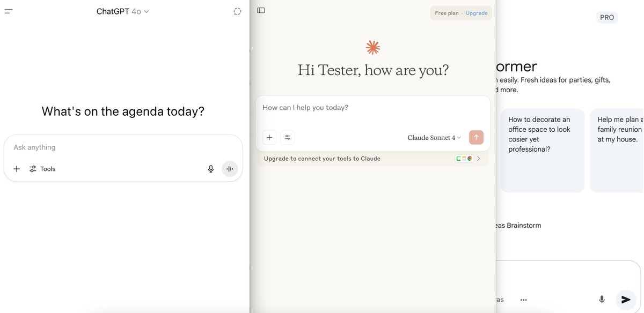Start a ChatGPT temporary chat

(237, 11)
